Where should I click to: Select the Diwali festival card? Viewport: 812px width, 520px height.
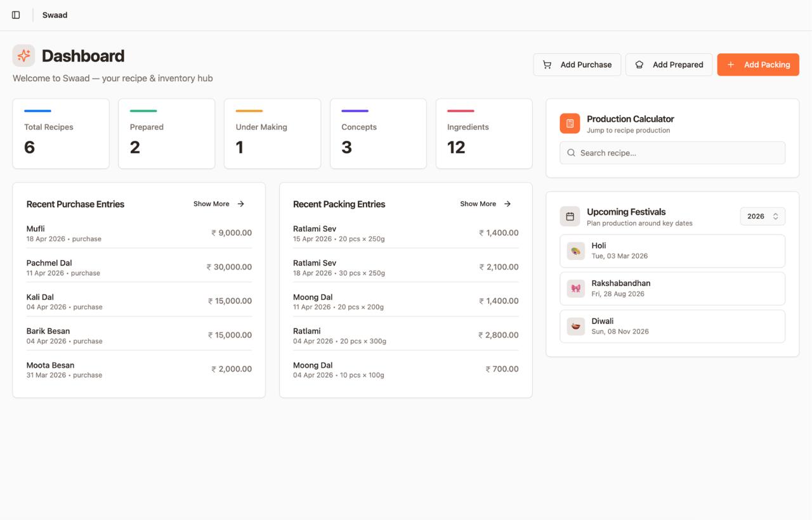672,327
